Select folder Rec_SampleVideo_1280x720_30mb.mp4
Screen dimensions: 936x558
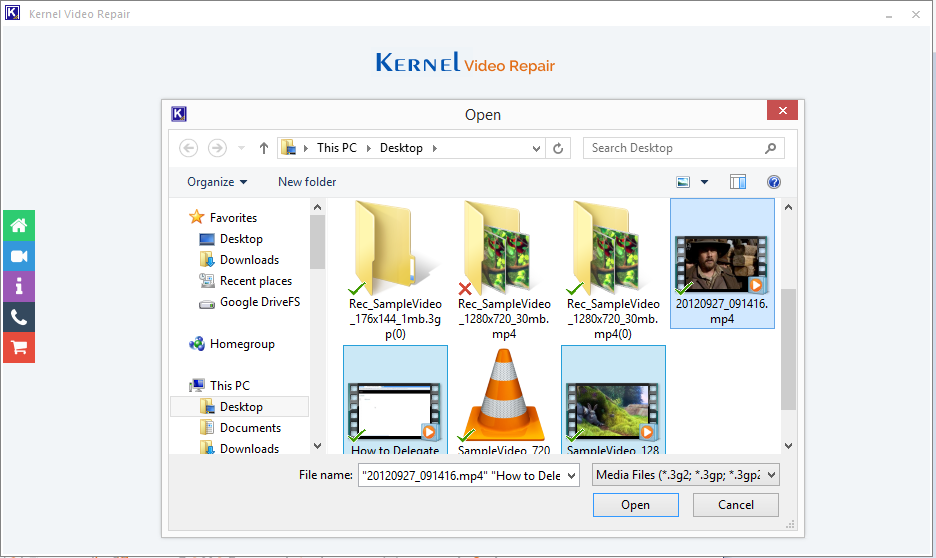tap(504, 270)
